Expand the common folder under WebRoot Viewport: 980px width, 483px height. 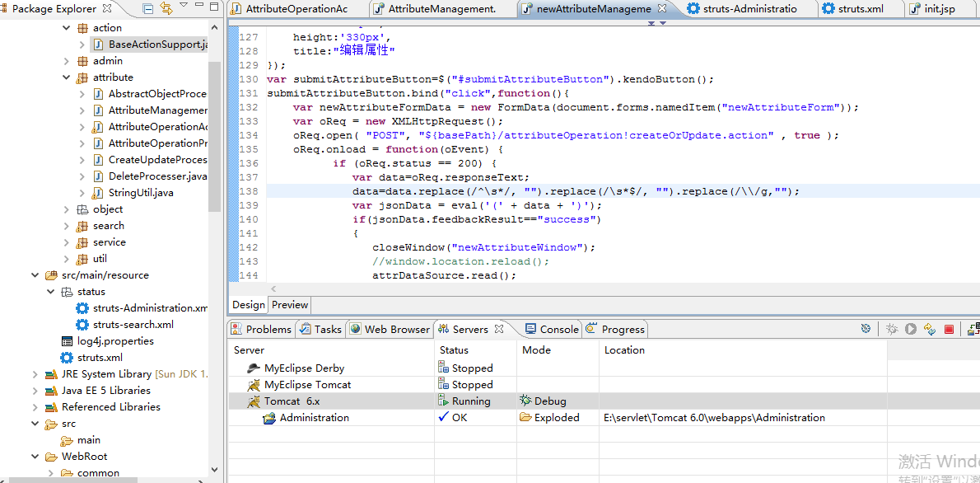point(51,473)
